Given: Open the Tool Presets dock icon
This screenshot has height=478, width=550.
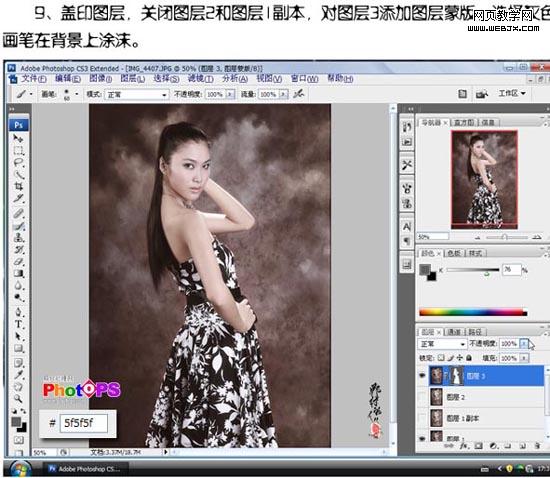Looking at the screenshot, I should point(407,165).
